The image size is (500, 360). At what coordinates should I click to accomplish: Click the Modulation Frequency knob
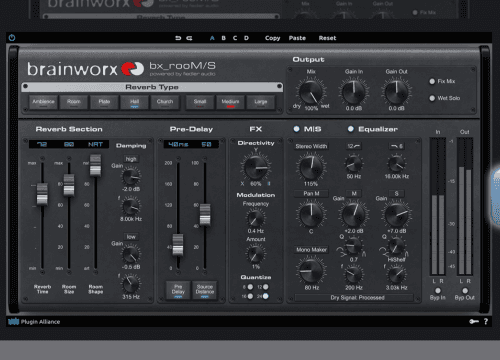[x=256, y=219]
